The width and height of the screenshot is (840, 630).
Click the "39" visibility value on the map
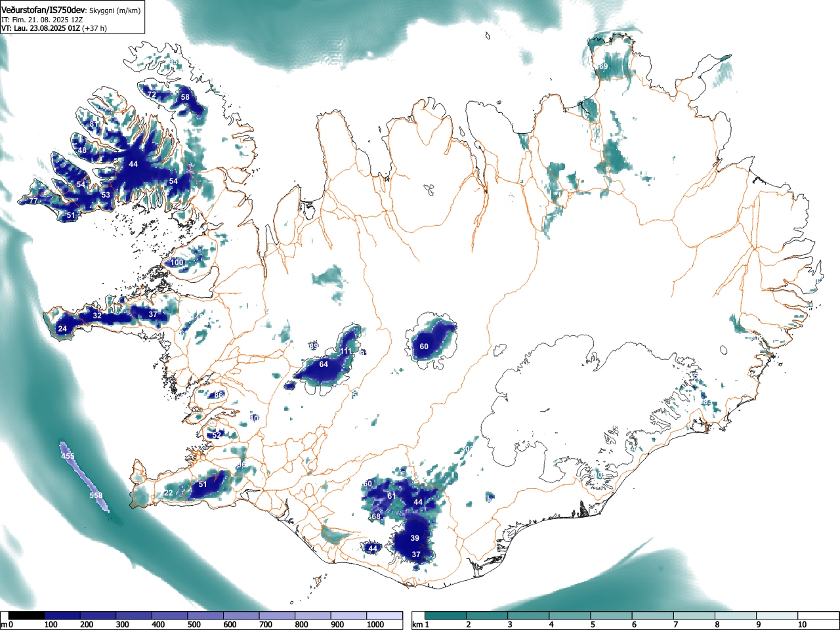(x=415, y=538)
